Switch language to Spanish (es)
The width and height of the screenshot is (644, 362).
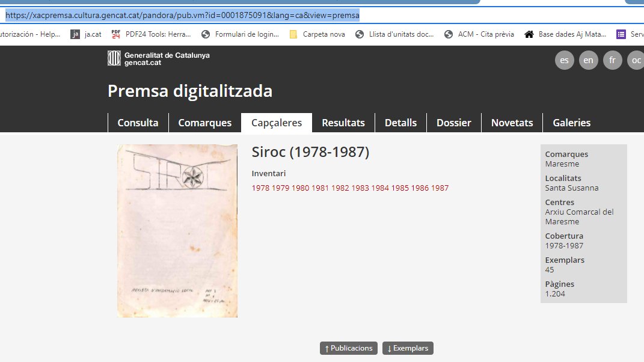click(564, 60)
